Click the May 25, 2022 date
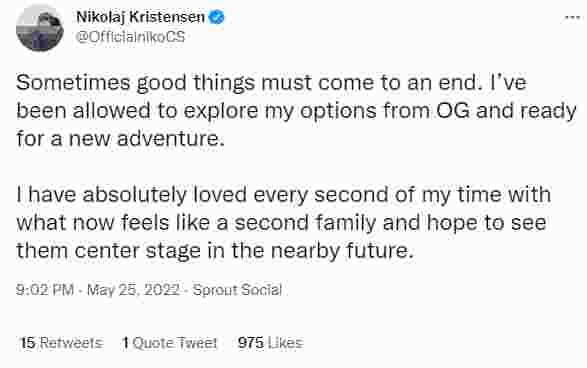This screenshot has width=587, height=368. tap(133, 290)
